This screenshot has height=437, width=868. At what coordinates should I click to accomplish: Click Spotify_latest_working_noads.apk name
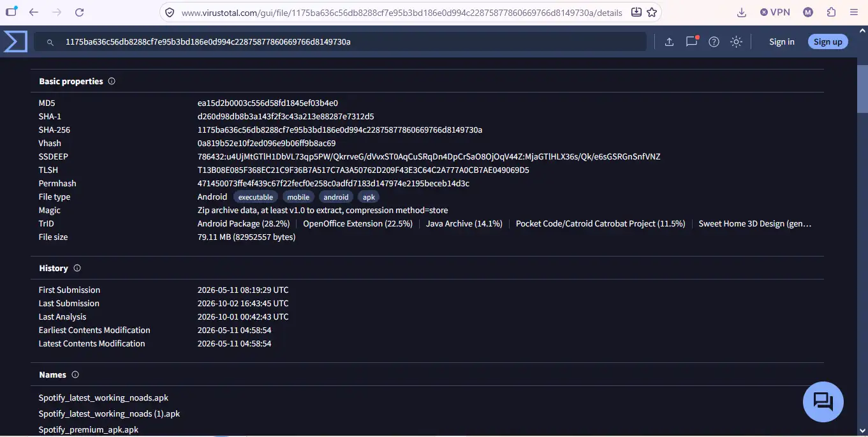103,397
